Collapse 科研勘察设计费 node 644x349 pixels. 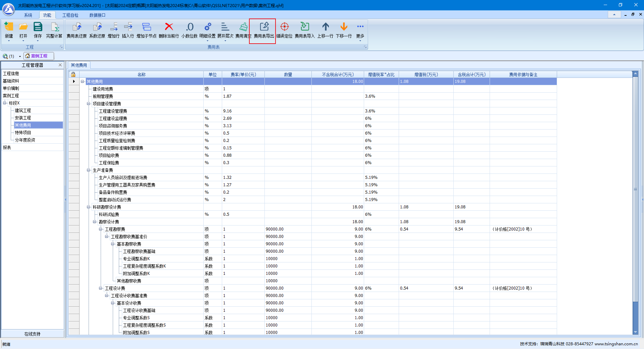tap(89, 207)
